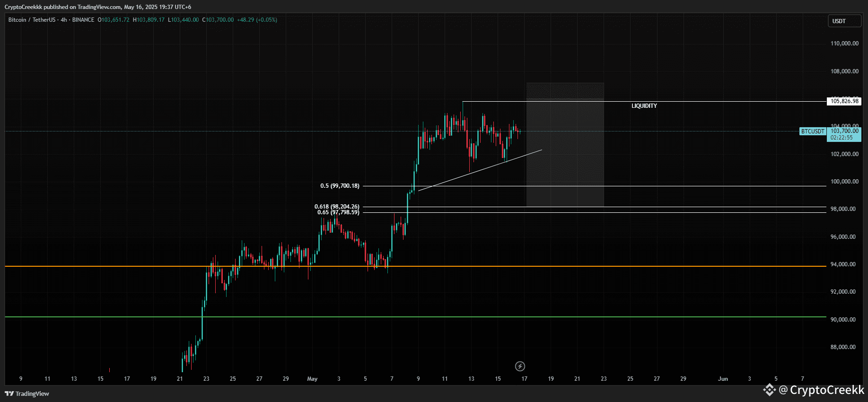868x402 pixels.
Task: Click the 94,000.00 price axis label
Action: click(x=843, y=264)
